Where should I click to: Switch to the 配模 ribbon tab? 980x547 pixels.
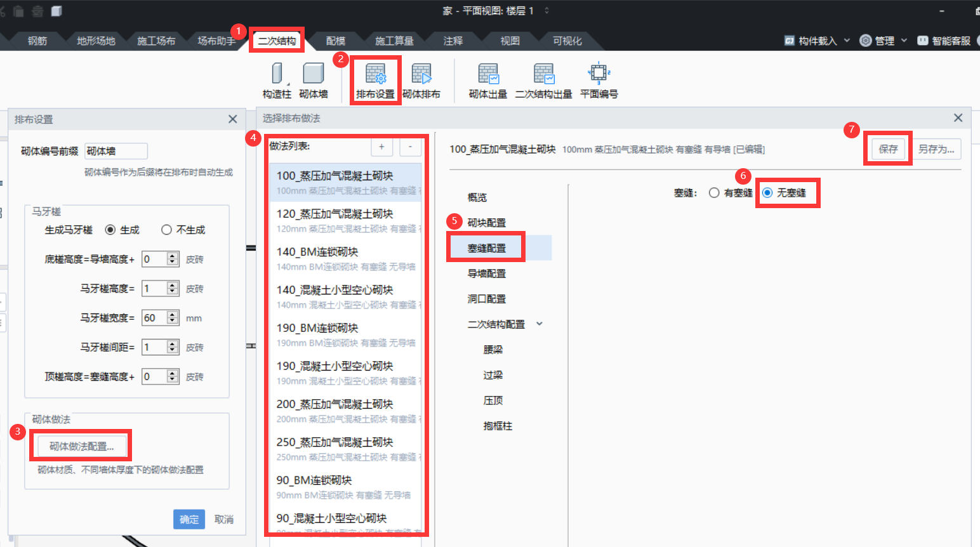(336, 41)
